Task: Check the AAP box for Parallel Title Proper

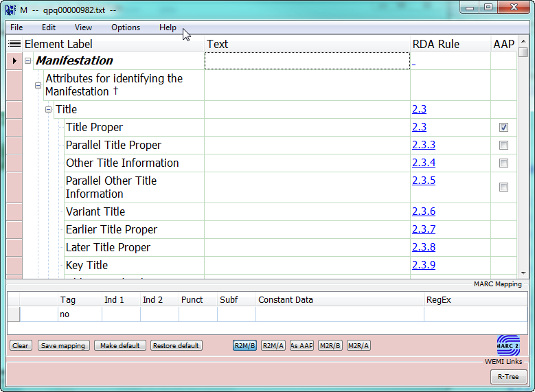Action: click(503, 146)
